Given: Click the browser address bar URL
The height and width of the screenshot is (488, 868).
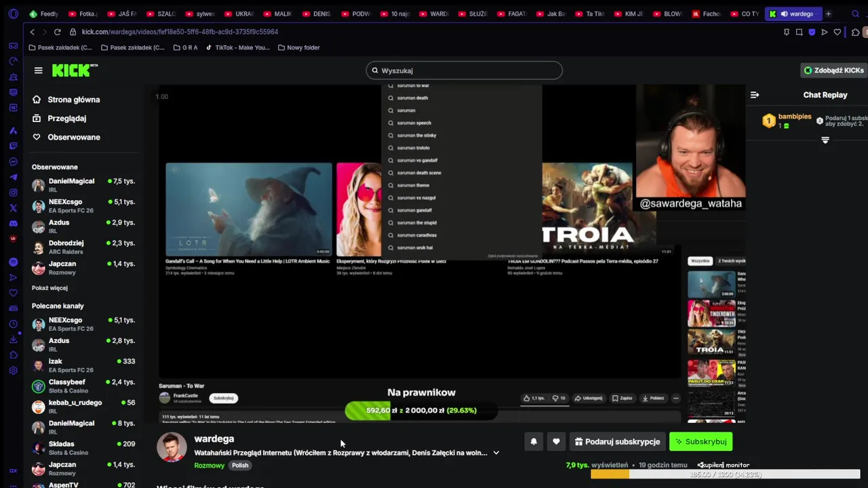Looking at the screenshot, I should 180,32.
